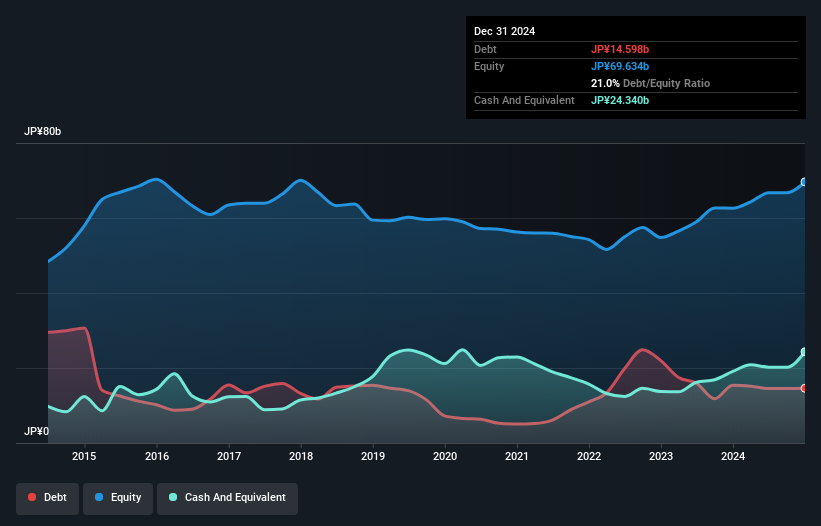The width and height of the screenshot is (821, 526).
Task: Toggle the Cash And Equivalent legend button
Action: [x=227, y=498]
